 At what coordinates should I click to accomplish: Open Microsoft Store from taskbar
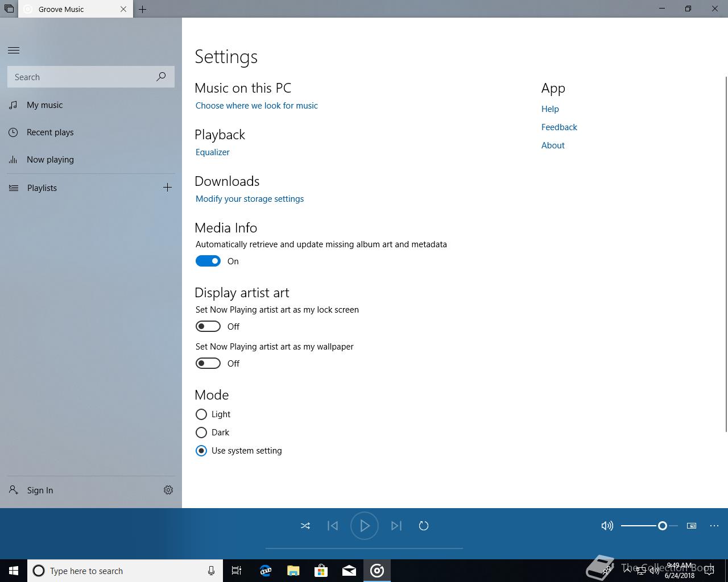pos(321,571)
